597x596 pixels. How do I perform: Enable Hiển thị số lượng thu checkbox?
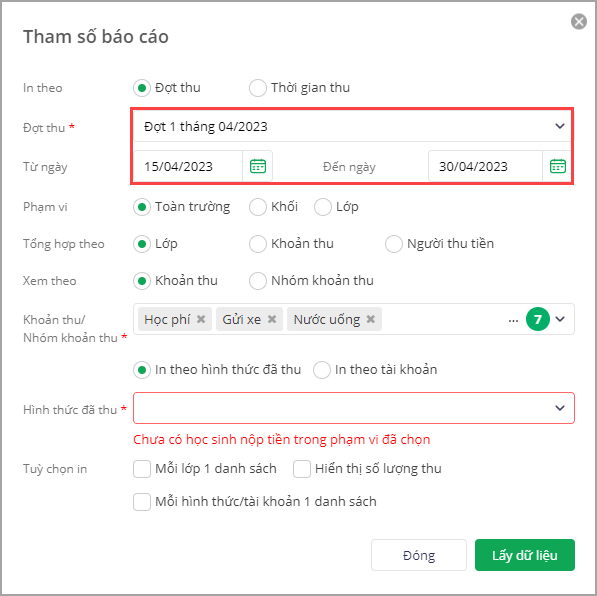pos(302,469)
